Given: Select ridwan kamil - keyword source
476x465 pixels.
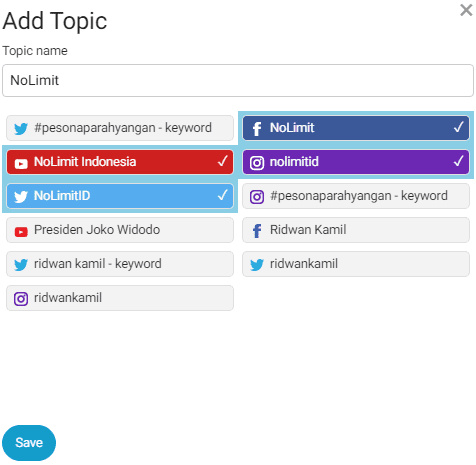Looking at the screenshot, I should tap(120, 264).
